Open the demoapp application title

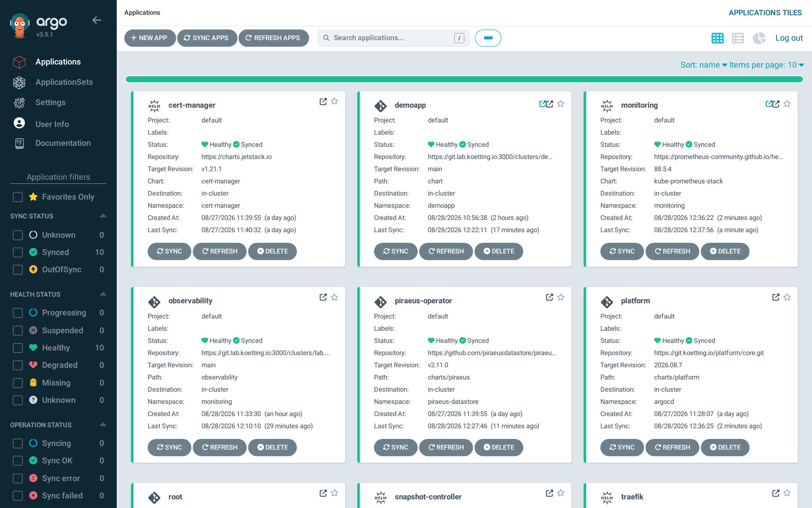pos(410,105)
